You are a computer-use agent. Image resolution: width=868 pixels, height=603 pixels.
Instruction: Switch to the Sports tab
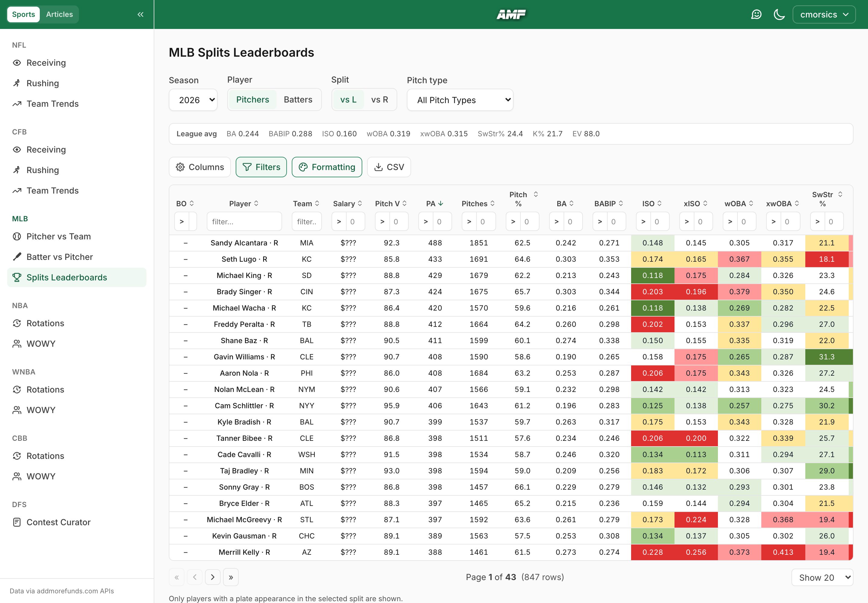(24, 14)
